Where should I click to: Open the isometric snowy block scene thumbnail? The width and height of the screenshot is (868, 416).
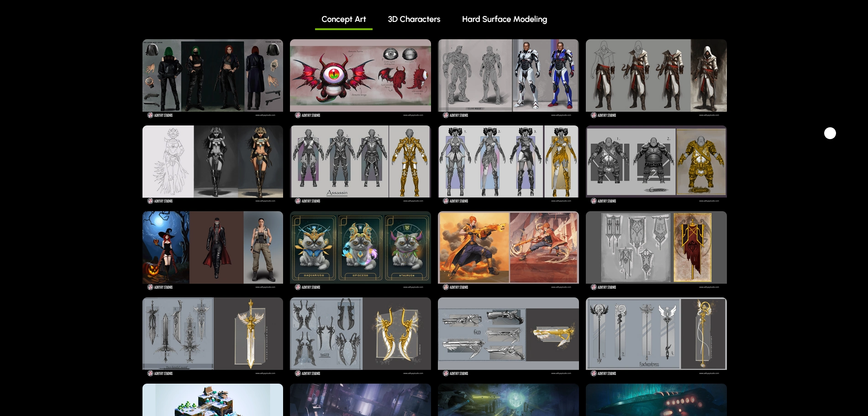click(213, 400)
